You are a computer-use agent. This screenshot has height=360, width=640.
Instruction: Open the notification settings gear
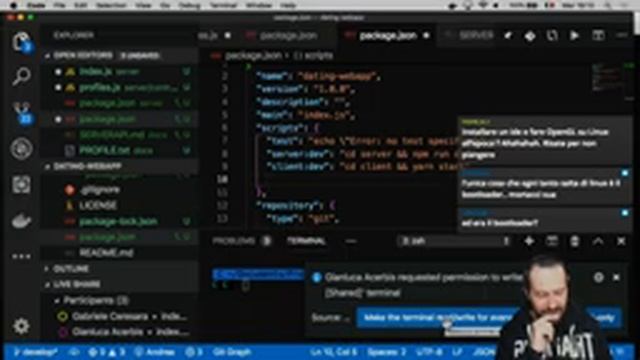[598, 278]
